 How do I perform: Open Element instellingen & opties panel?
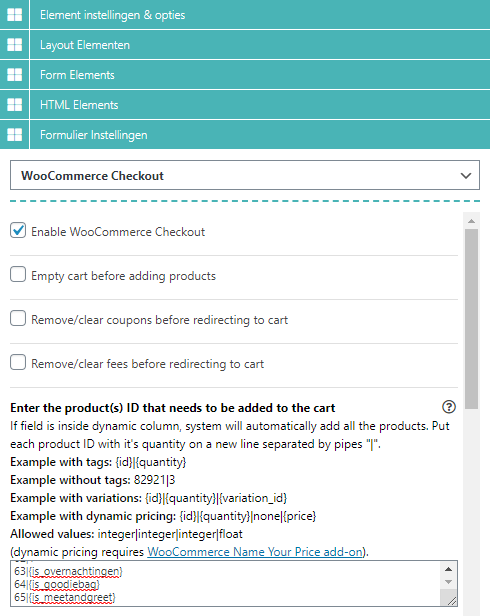click(x=260, y=15)
